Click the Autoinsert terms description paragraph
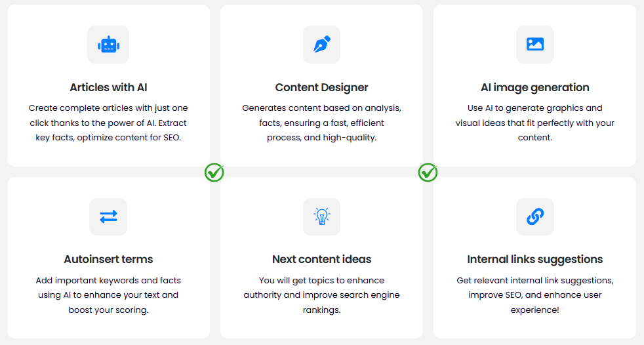Screen dimensions: 644x345 [x=108, y=295]
